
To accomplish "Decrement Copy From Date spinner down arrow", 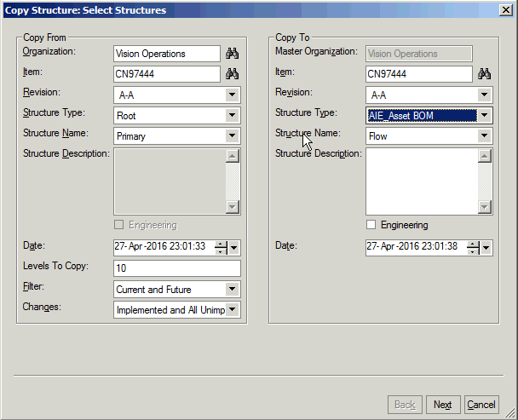I will (221, 251).
